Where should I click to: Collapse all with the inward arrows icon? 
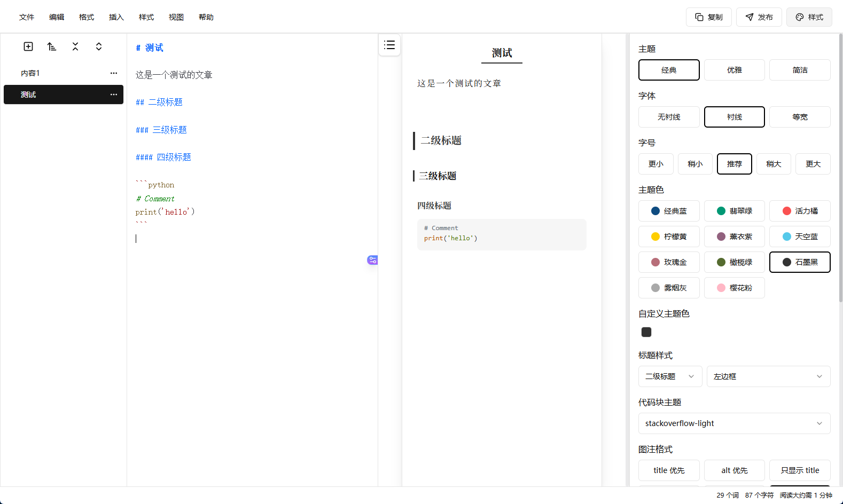pos(75,46)
